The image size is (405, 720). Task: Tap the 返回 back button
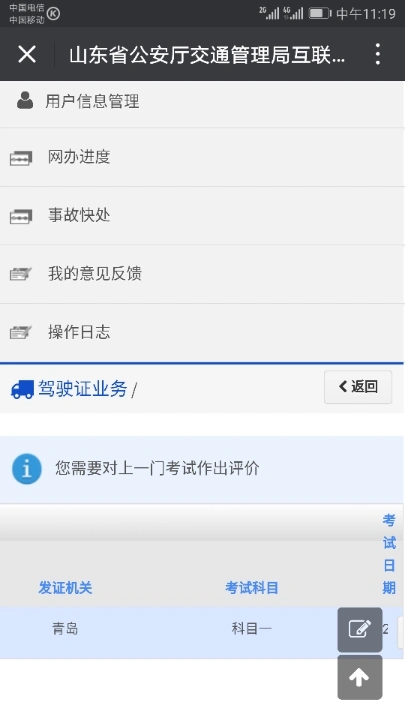[358, 387]
